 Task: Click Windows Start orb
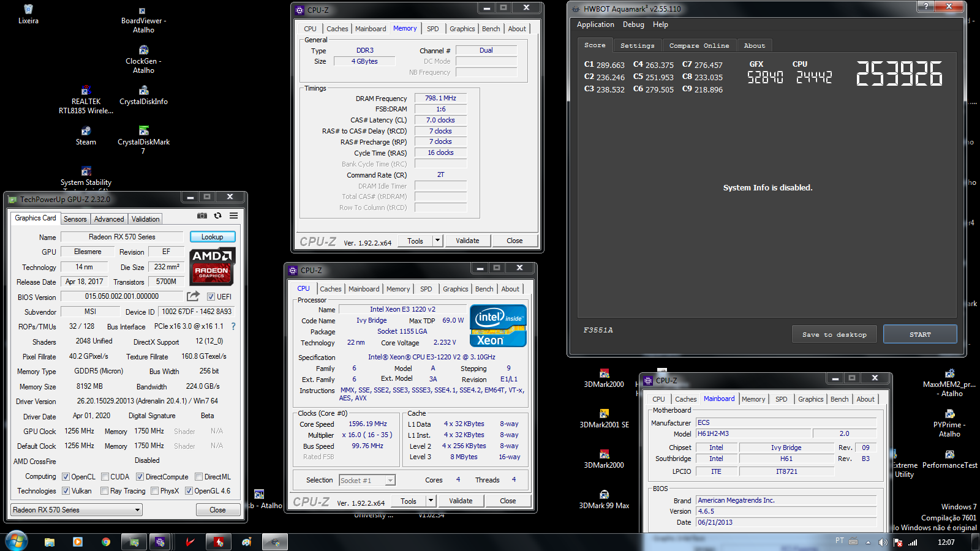[17, 541]
